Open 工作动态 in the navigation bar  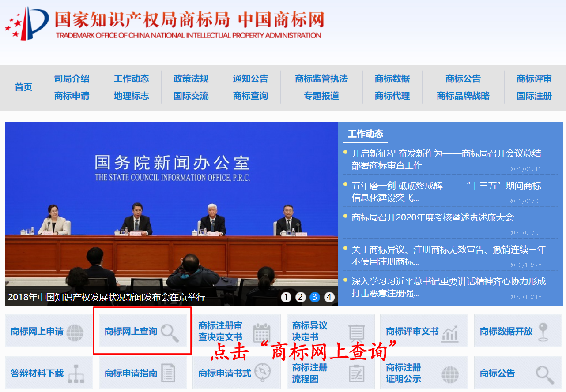coord(132,78)
